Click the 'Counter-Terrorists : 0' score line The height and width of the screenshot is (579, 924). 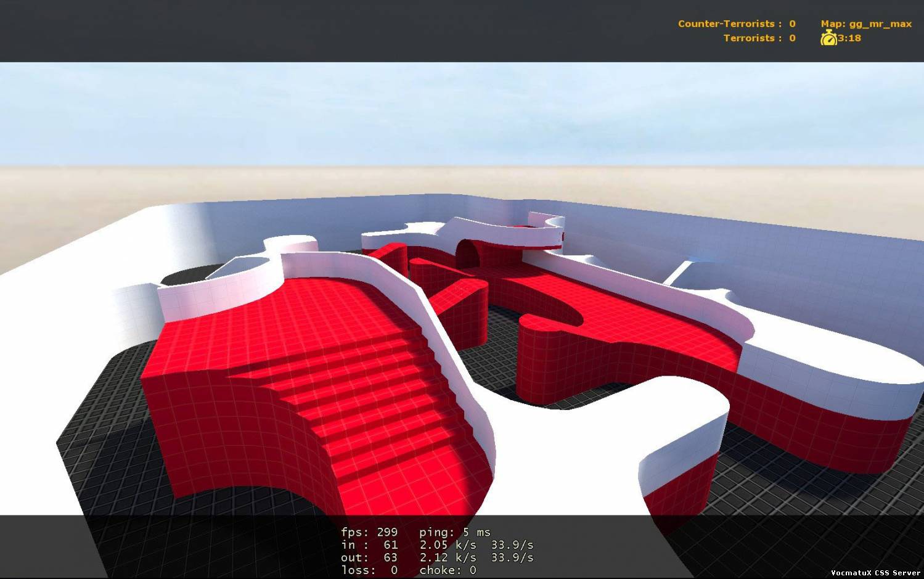pyautogui.click(x=737, y=24)
